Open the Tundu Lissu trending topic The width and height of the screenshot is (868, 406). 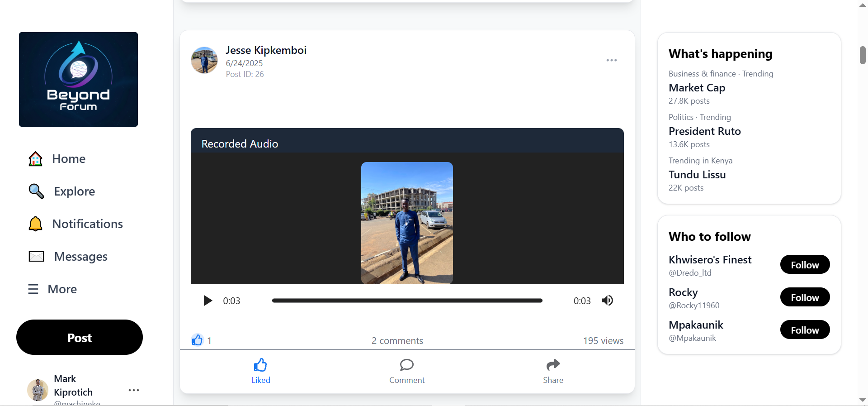[x=697, y=175]
